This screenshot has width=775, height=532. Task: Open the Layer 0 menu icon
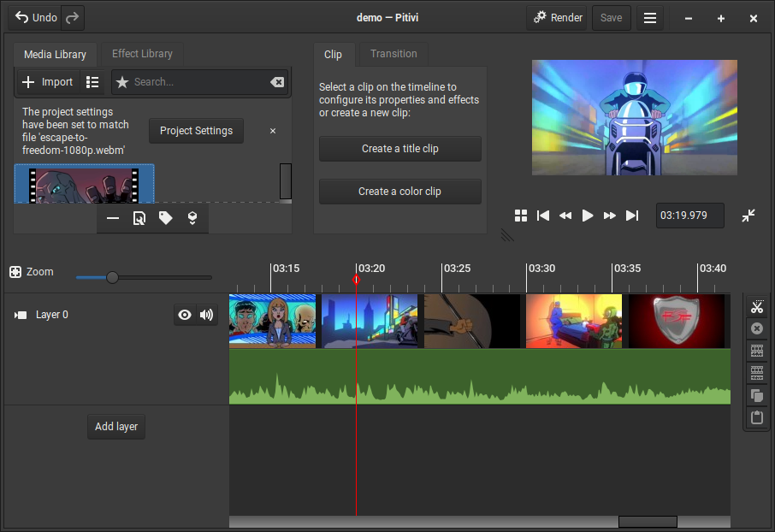tap(21, 315)
